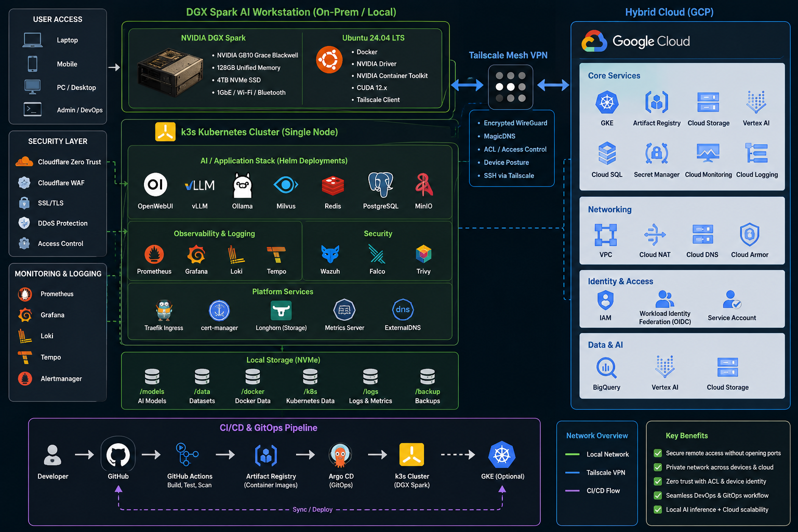Click the Alertmanager icon in Monitoring panel

25,379
